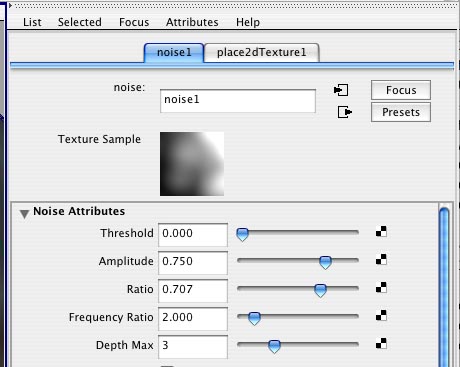Screen dimensions: 460x367
Task: Click the Threshold label
Action: click(127, 233)
